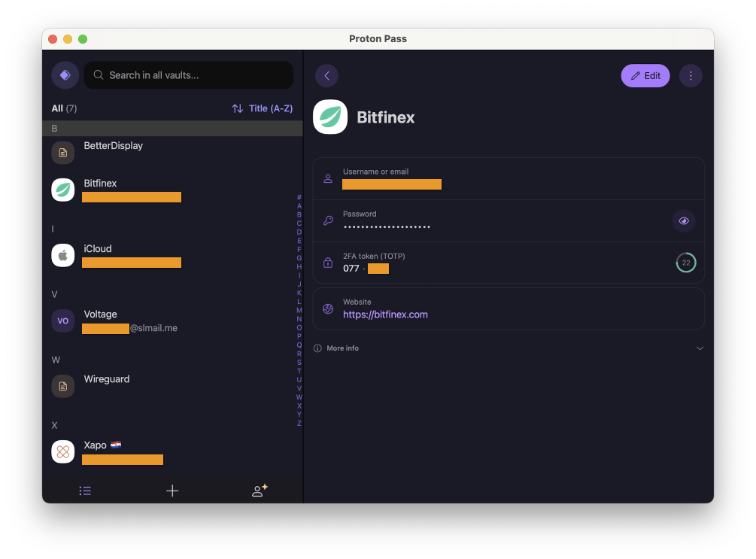Jump to letter Z in alphabet index

pyautogui.click(x=299, y=423)
